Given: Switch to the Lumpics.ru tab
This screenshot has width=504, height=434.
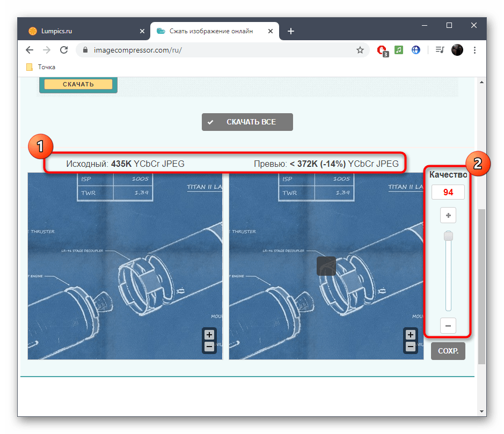Looking at the screenshot, I should pos(84,31).
